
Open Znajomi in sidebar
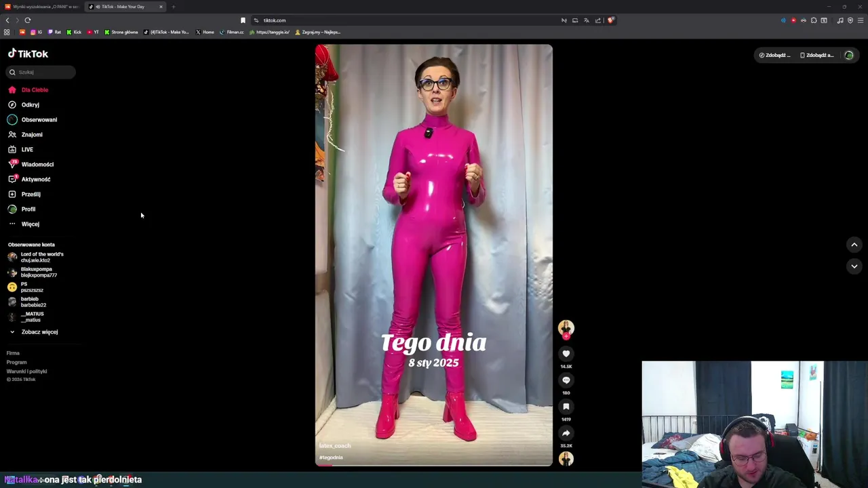point(25,135)
